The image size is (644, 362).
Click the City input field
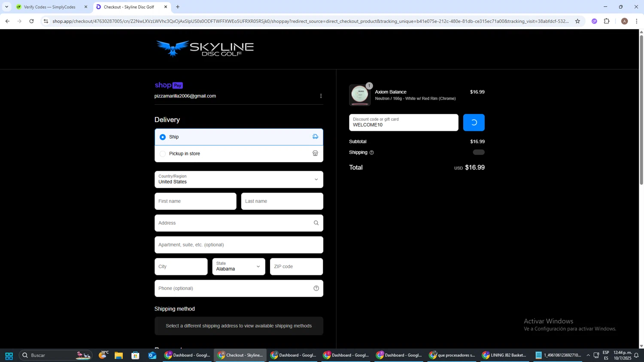pos(181,266)
